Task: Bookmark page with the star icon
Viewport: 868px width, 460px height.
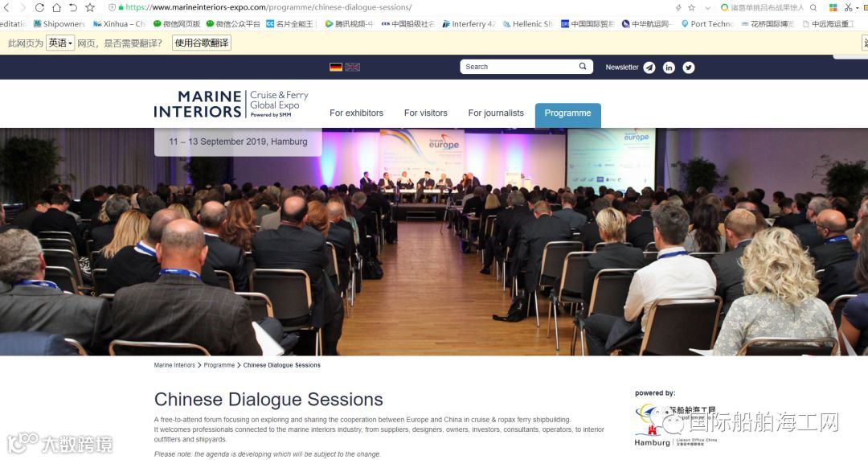Action: click(90, 8)
